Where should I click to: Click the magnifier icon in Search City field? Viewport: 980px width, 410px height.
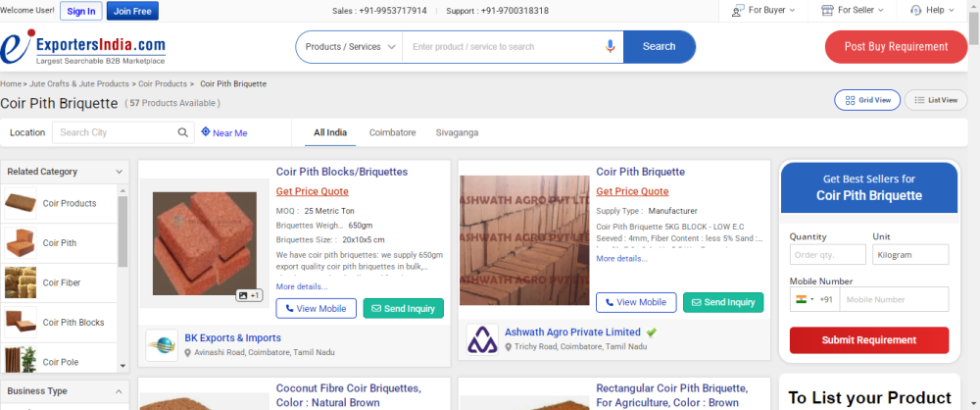(x=182, y=132)
